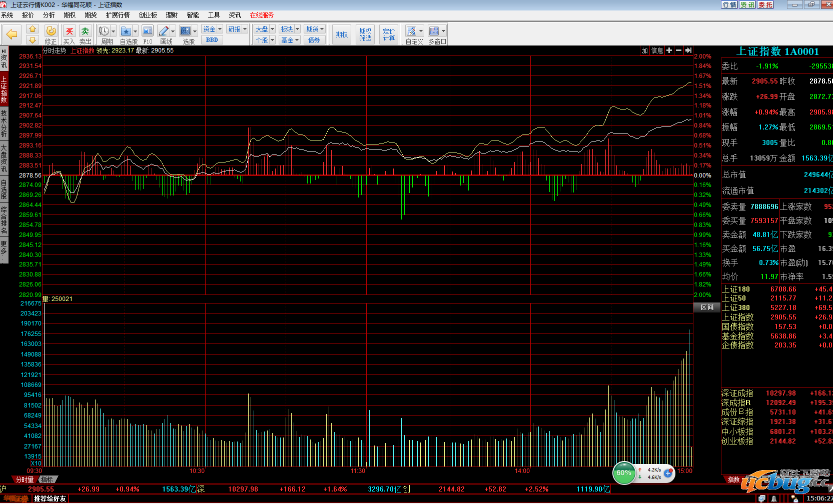Click the 定价计算 button
Screen dimensions: 833x504
click(389, 34)
